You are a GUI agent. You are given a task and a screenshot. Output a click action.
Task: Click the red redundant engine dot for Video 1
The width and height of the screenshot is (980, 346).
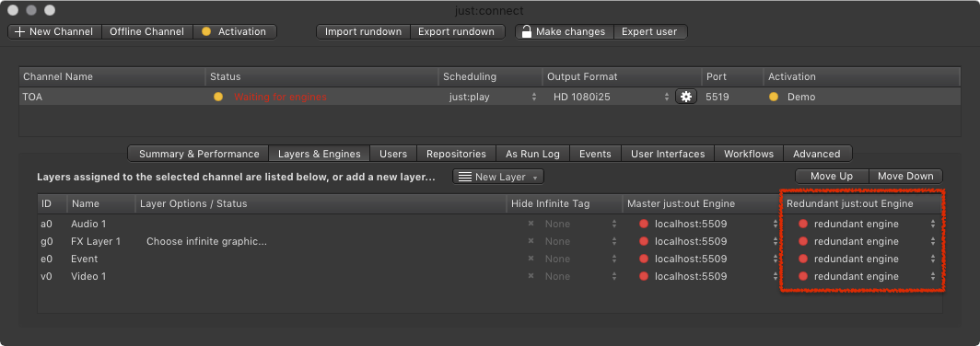[x=803, y=276]
